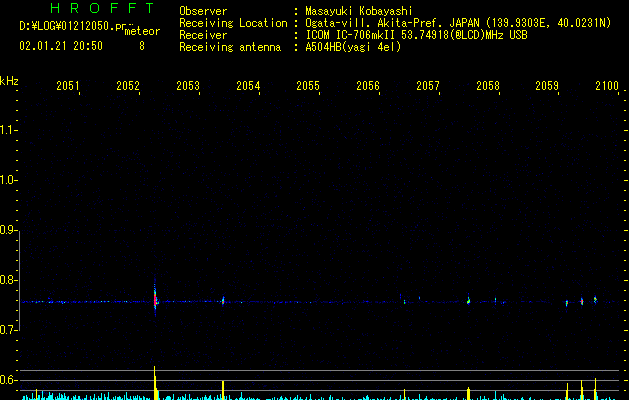Click the 2058 time axis marker
The width and height of the screenshot is (629, 400).
click(x=488, y=86)
